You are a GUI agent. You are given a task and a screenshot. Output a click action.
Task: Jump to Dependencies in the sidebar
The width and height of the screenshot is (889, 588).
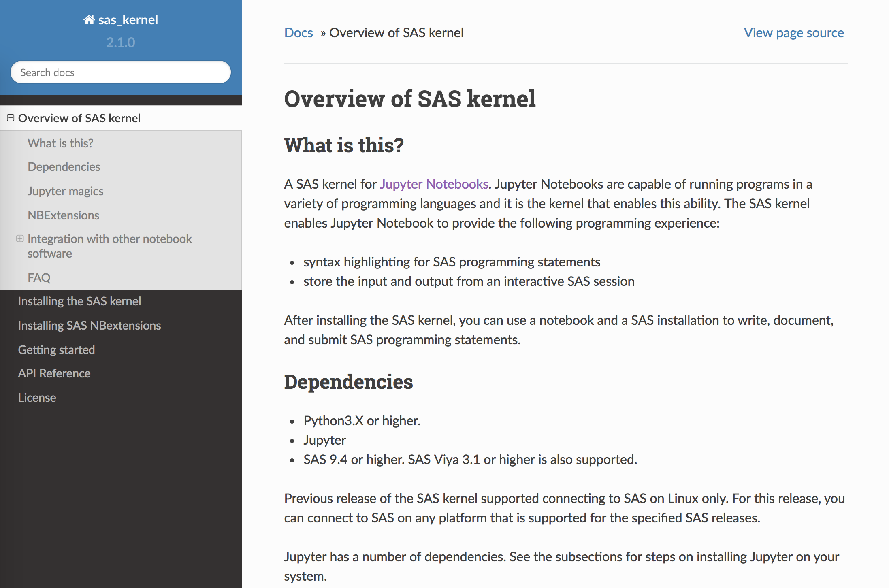tap(64, 167)
